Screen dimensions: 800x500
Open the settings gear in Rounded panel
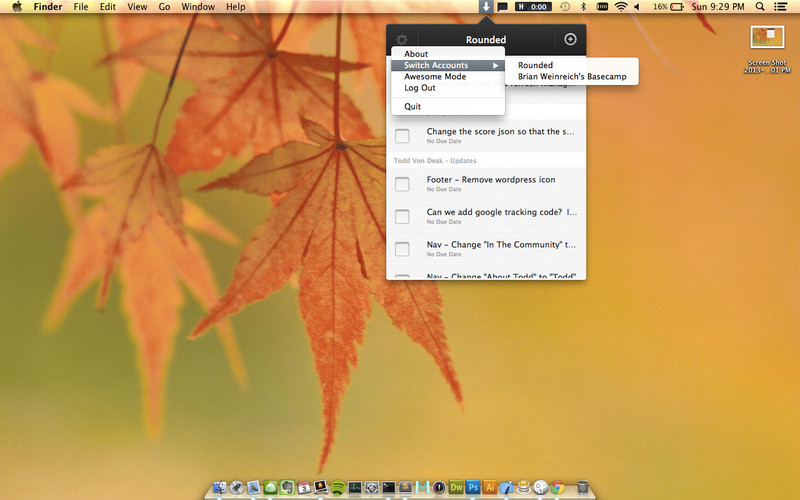pyautogui.click(x=402, y=39)
